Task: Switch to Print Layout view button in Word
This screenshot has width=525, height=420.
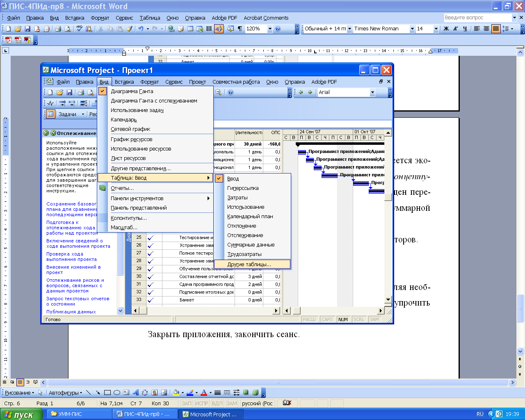Action: (20, 382)
